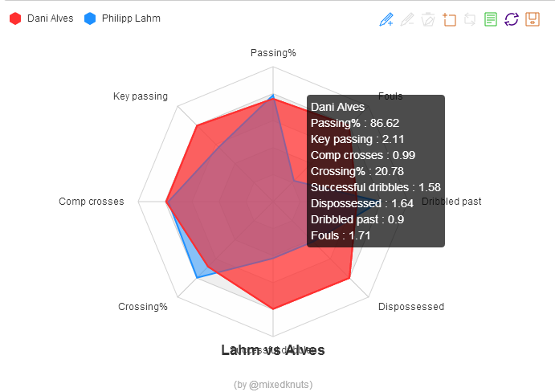This screenshot has height=392, width=555.
Task: Click the purple restore chart icon
Action: tap(512, 19)
